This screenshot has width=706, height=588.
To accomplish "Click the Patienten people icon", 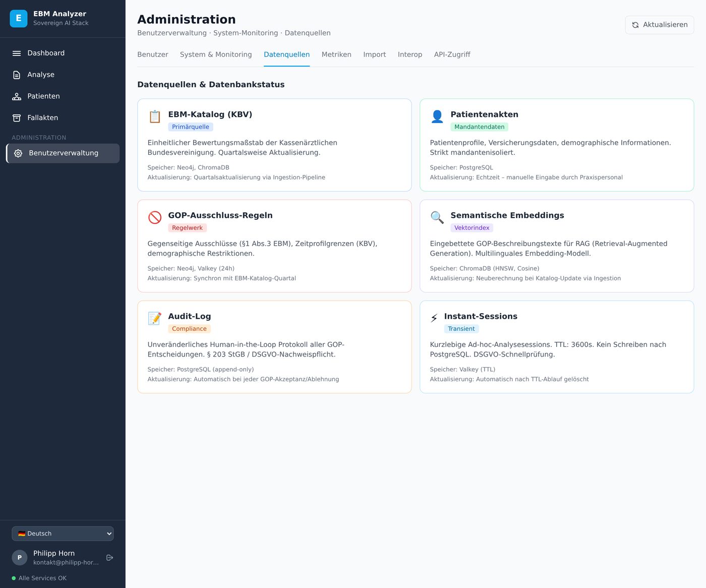I will (17, 96).
